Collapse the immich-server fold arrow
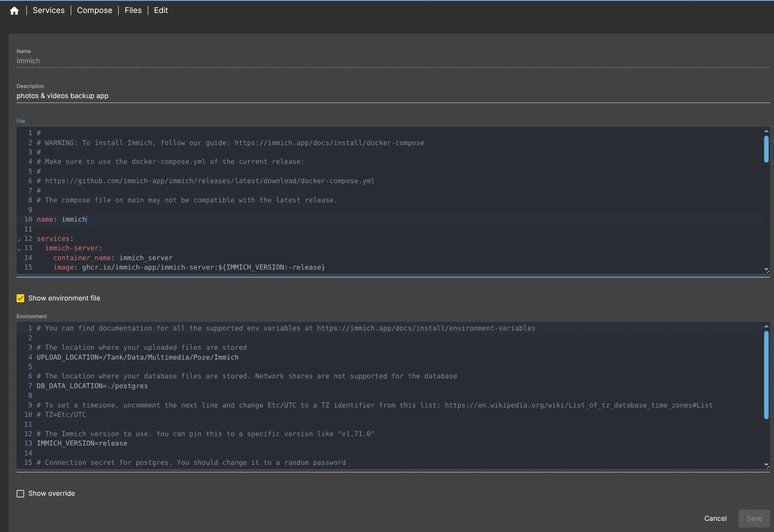This screenshot has height=532, width=774. pyautogui.click(x=19, y=249)
